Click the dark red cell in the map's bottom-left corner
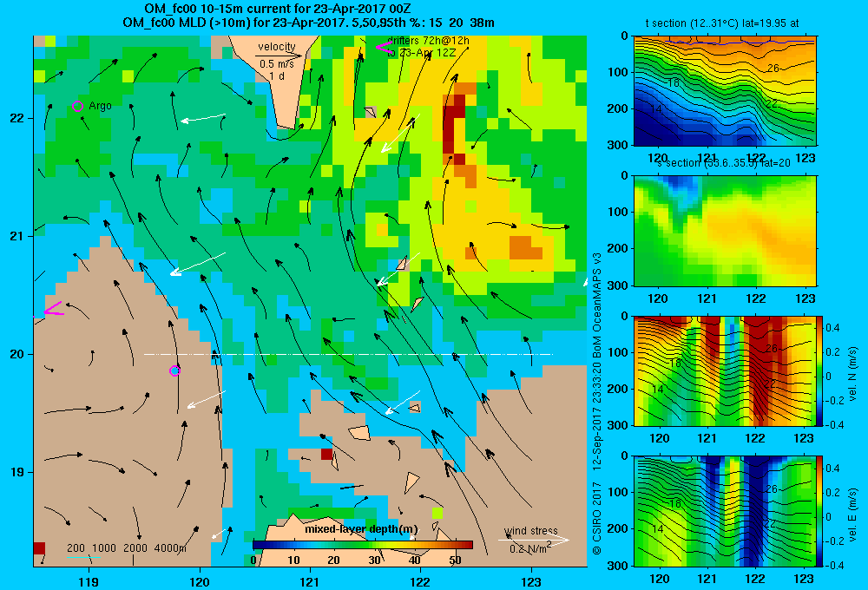The width and height of the screenshot is (868, 590). pos(39,548)
